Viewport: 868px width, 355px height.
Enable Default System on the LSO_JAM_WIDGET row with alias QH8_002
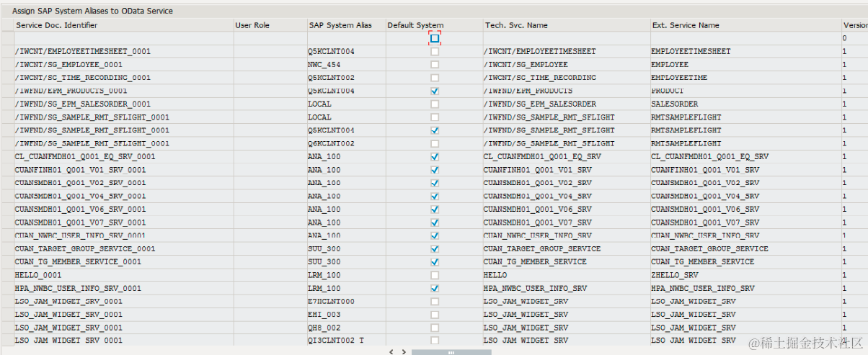tap(435, 328)
